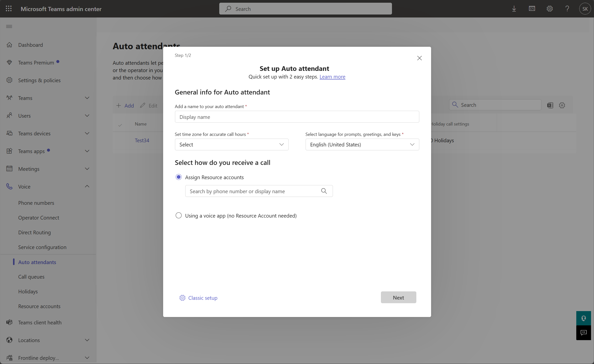This screenshot has width=594, height=364.
Task: Click the Meetings calendar icon
Action: coord(9,169)
